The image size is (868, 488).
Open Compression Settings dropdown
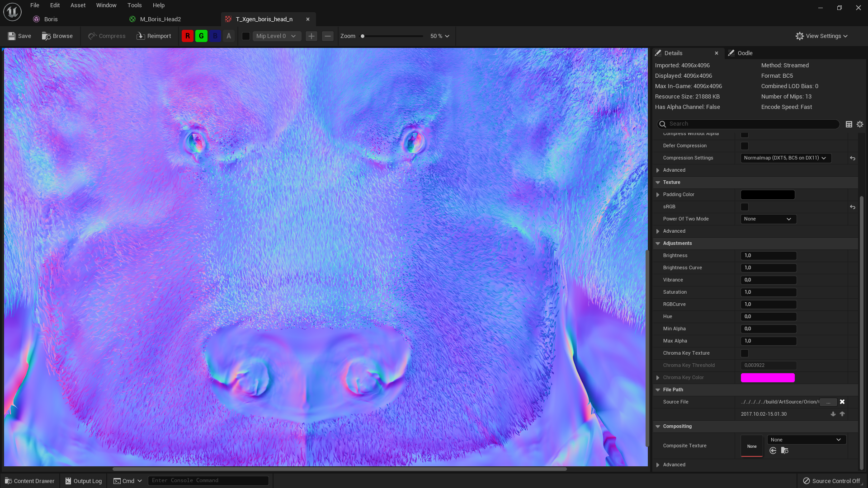[x=786, y=158]
